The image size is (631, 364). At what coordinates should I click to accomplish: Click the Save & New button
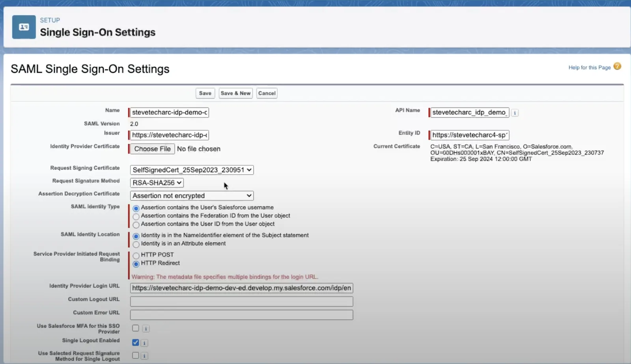(236, 93)
